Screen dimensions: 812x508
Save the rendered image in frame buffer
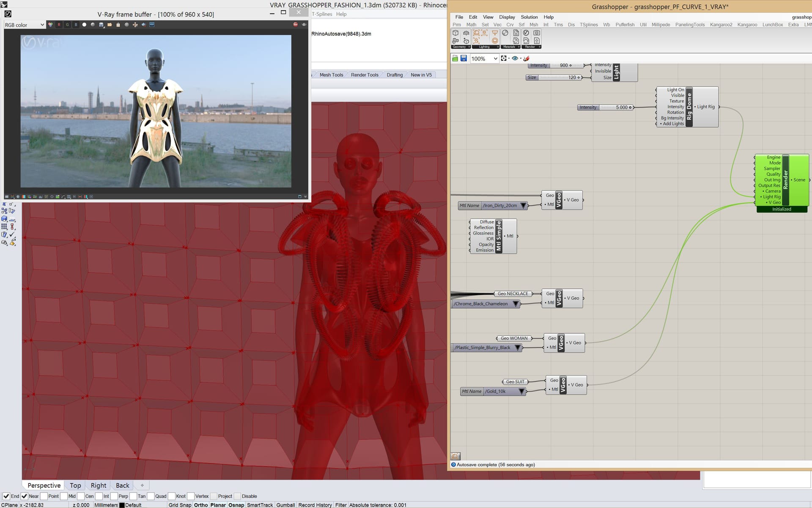click(101, 25)
